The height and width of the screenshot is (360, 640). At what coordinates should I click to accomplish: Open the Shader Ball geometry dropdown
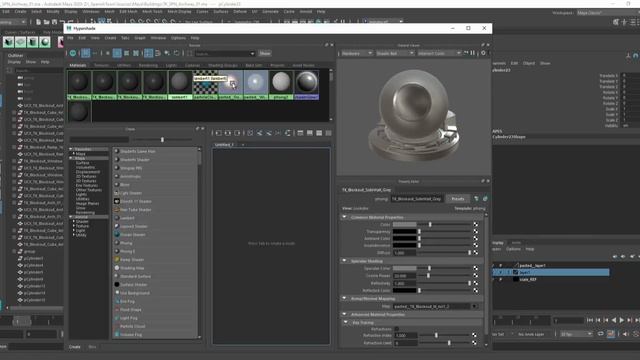point(395,53)
